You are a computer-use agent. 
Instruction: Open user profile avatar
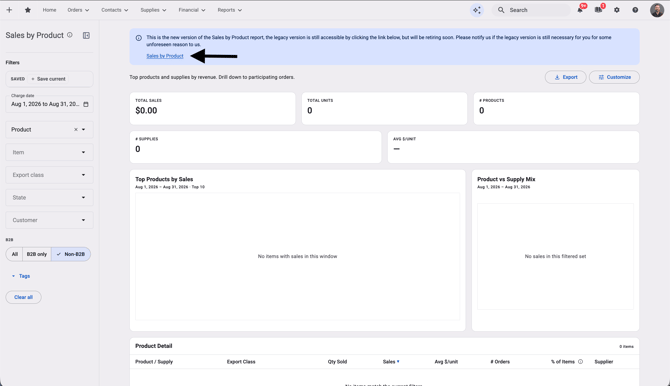657,10
